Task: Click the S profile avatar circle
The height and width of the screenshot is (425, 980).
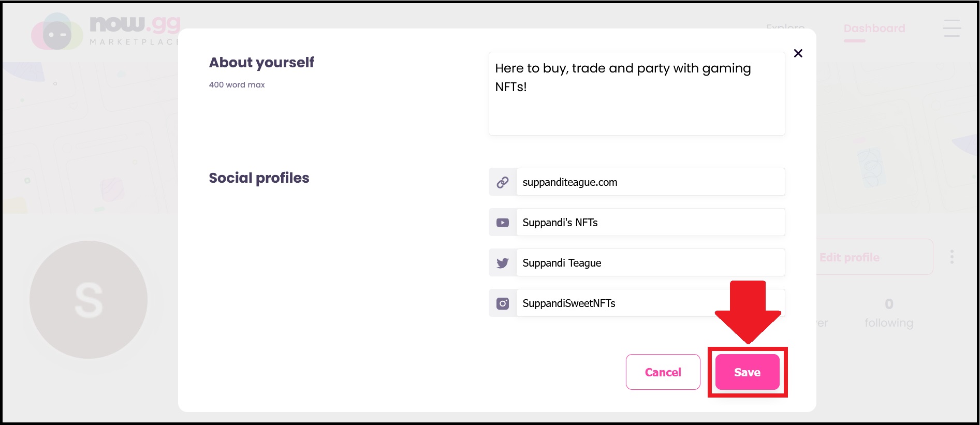Action: (89, 300)
